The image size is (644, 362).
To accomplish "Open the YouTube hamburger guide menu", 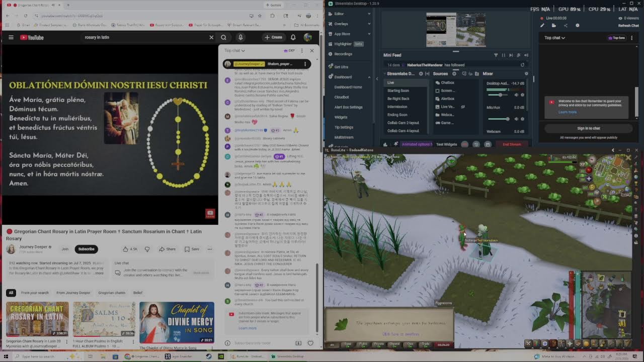I will coord(11,37).
